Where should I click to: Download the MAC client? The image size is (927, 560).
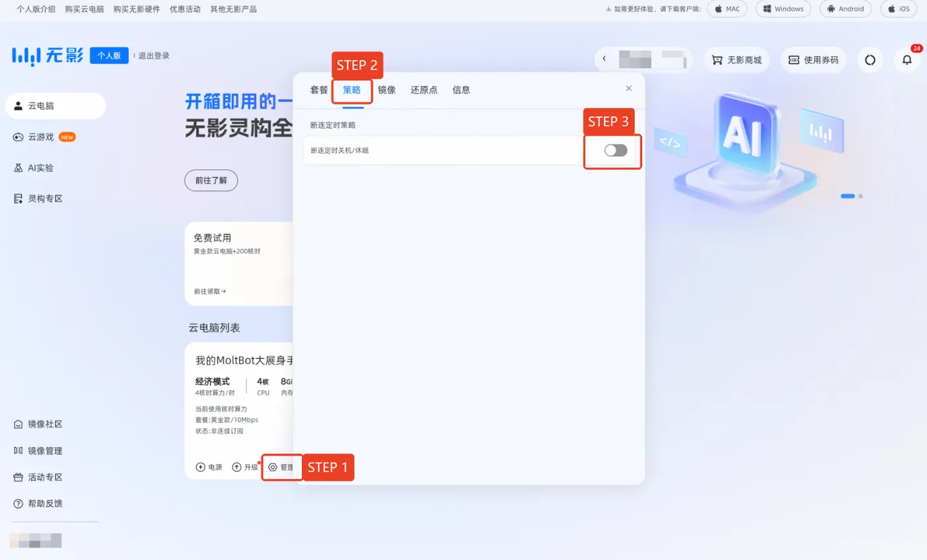click(727, 9)
